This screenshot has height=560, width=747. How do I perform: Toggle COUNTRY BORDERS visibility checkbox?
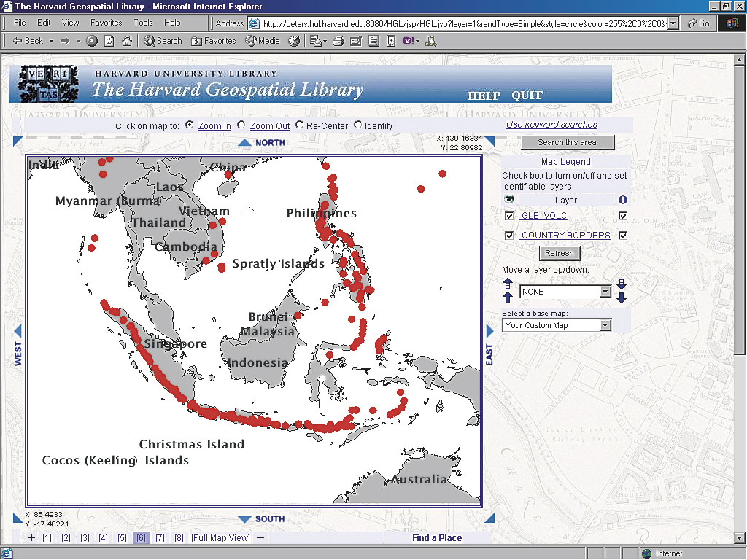pos(508,236)
